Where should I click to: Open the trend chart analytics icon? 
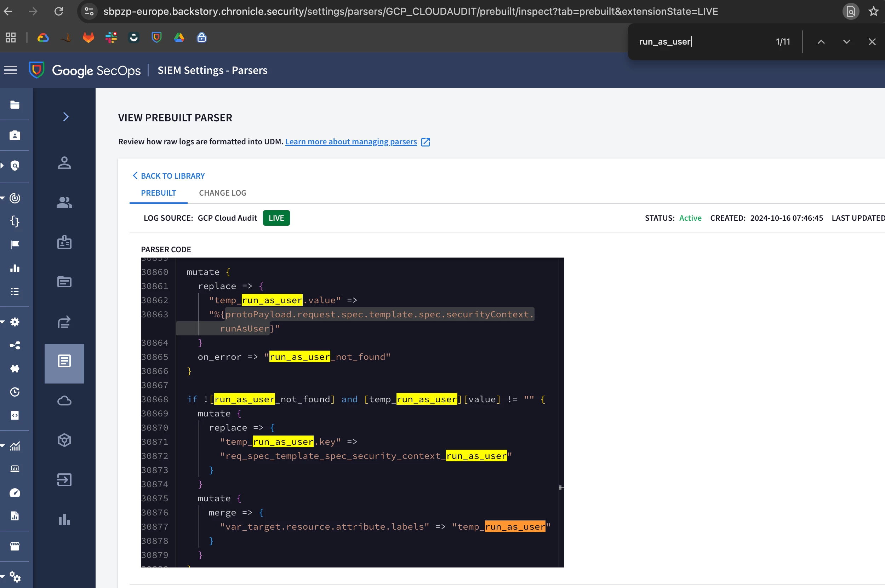(15, 446)
